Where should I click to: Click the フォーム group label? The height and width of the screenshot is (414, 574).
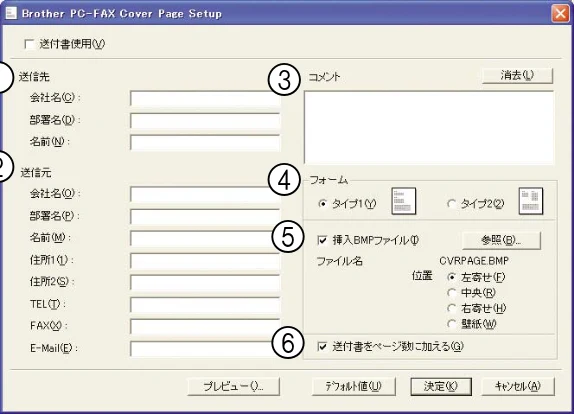tap(329, 180)
